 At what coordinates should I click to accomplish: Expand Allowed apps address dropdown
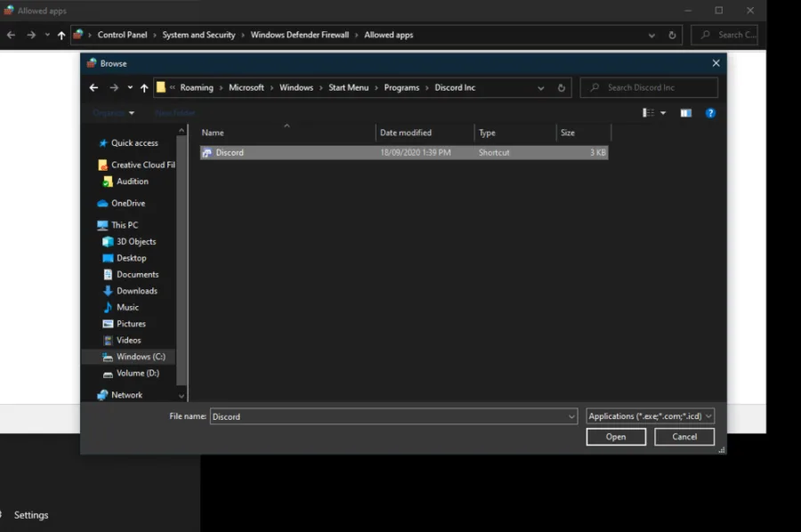651,36
